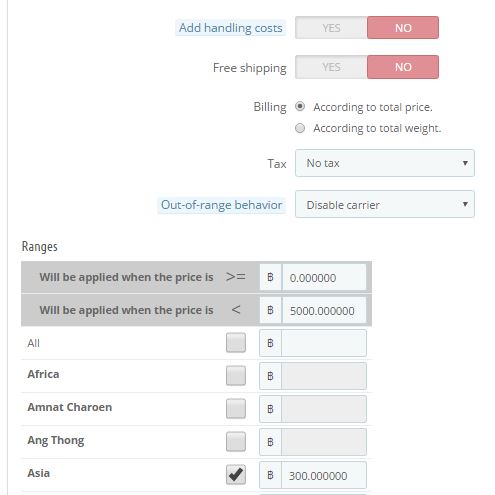Check the Africa zone checkbox
This screenshot has height=495, width=495.
(x=236, y=376)
